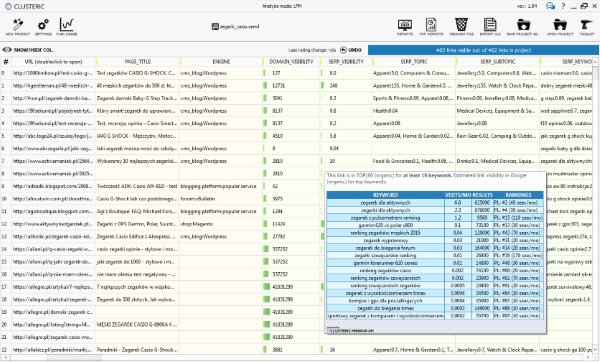Screen dimensions: 600x362
Task: Select row 6 URL www.abczegarki.pl
Action: [53, 148]
